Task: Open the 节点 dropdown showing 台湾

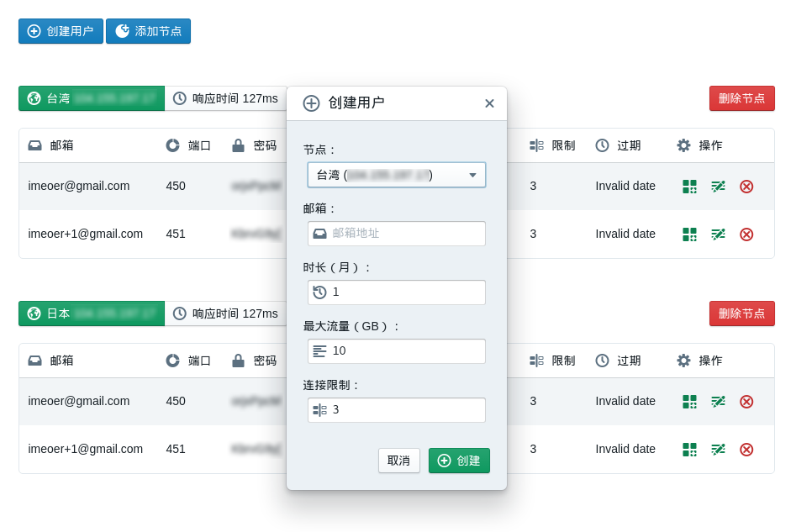Action: [x=396, y=175]
